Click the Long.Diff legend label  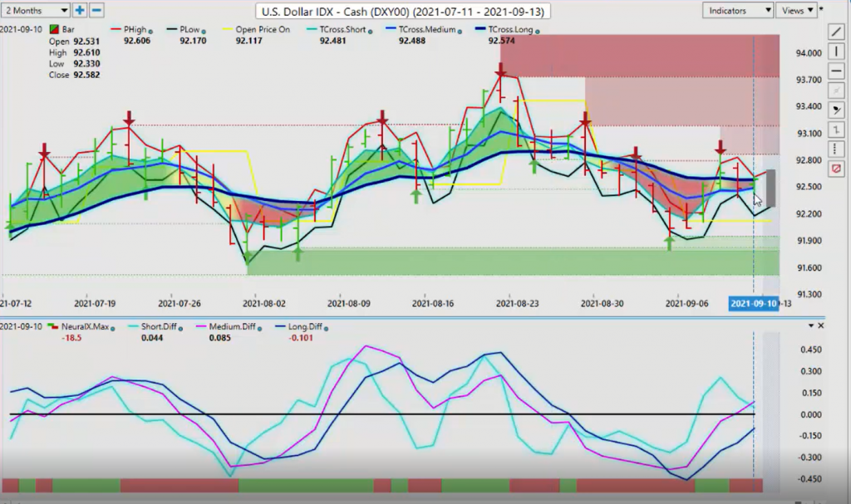coord(305,326)
